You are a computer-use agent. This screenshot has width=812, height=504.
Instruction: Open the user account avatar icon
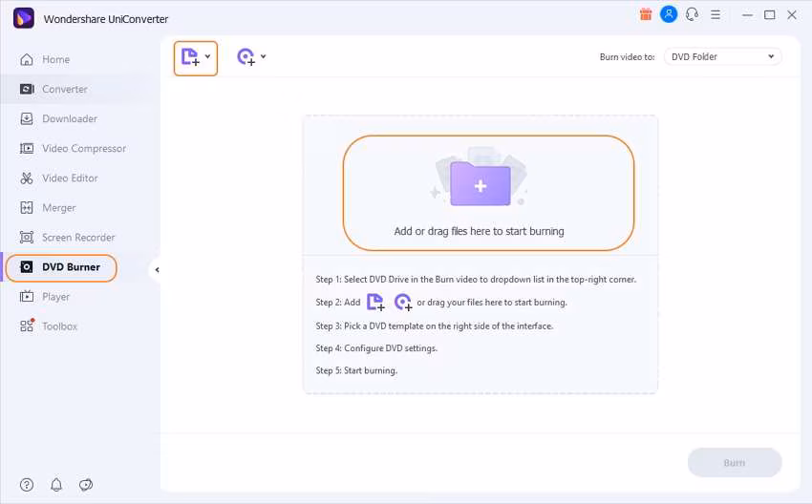(669, 14)
